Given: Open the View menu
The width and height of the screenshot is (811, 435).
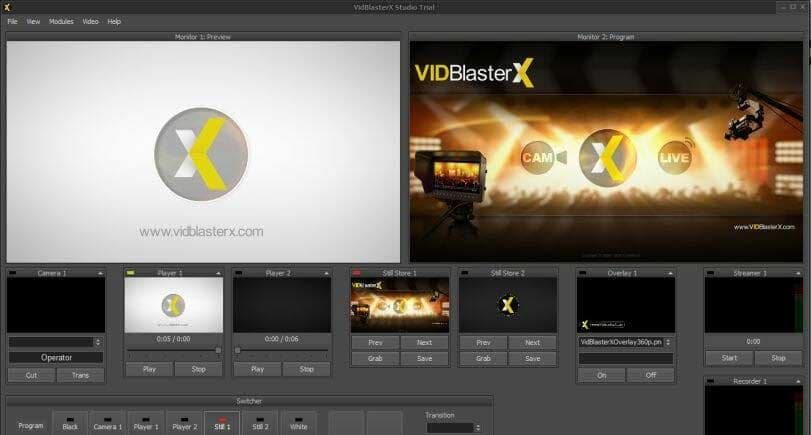Looking at the screenshot, I should (33, 22).
